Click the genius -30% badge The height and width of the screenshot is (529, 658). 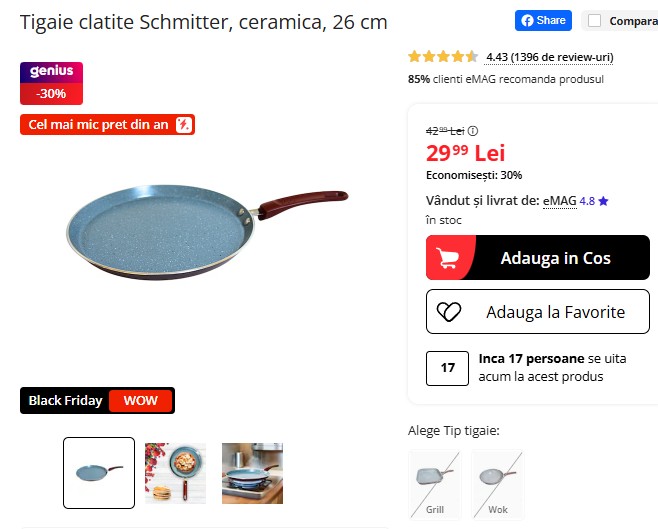click(51, 83)
